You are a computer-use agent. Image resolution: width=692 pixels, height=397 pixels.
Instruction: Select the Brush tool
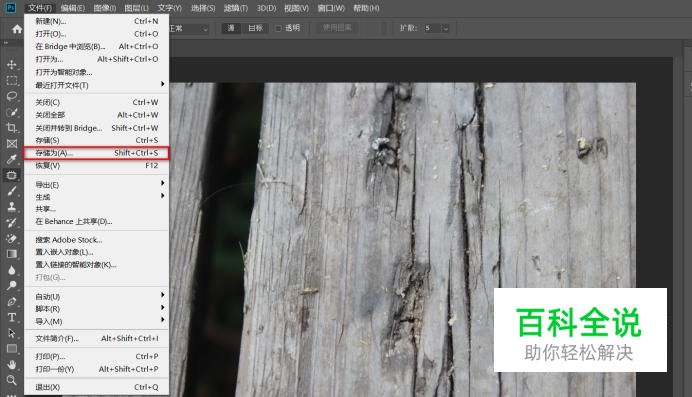click(x=12, y=191)
